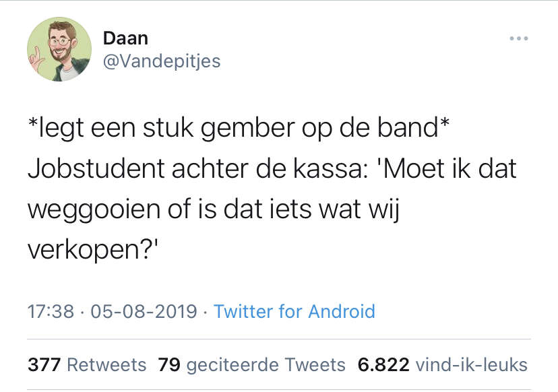Click the word Jobstudent in the tweet

(96, 168)
